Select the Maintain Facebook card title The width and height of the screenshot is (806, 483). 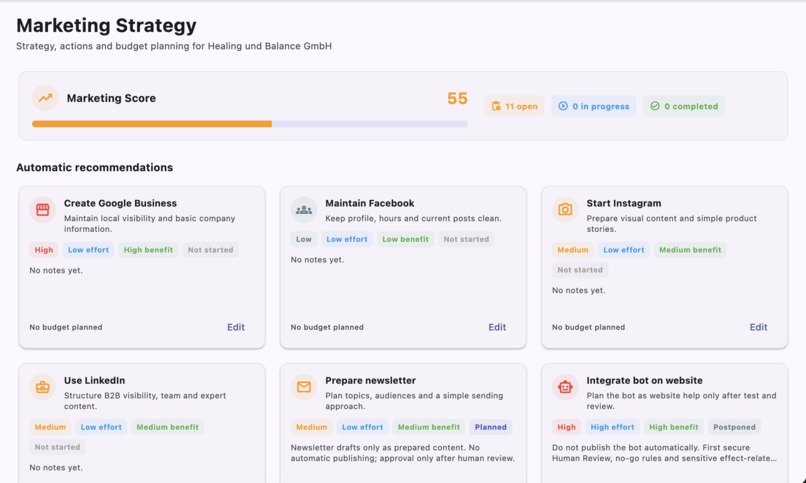point(370,203)
